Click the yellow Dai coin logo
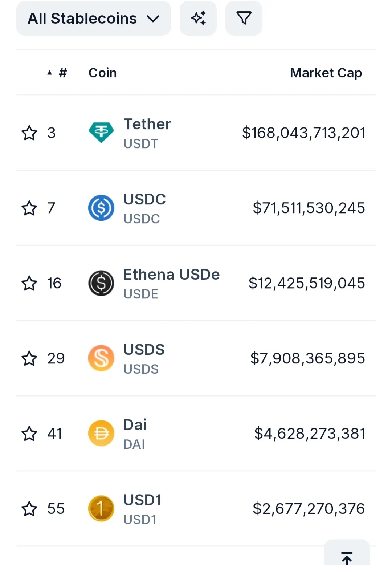The width and height of the screenshot is (392, 565). [101, 433]
